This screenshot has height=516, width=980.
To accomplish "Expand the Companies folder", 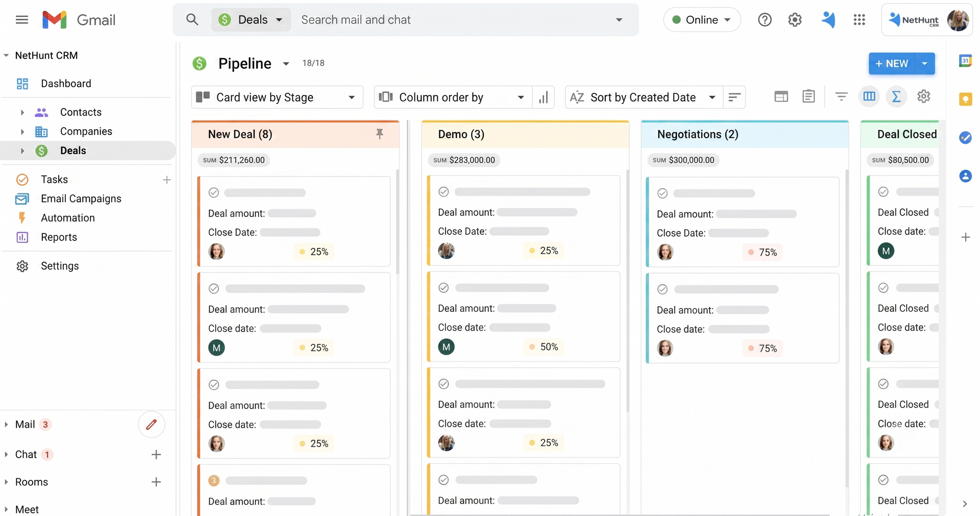I will coord(22,132).
